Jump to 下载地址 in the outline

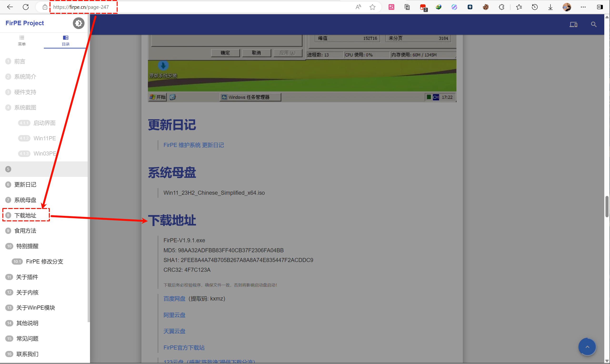tap(25, 215)
